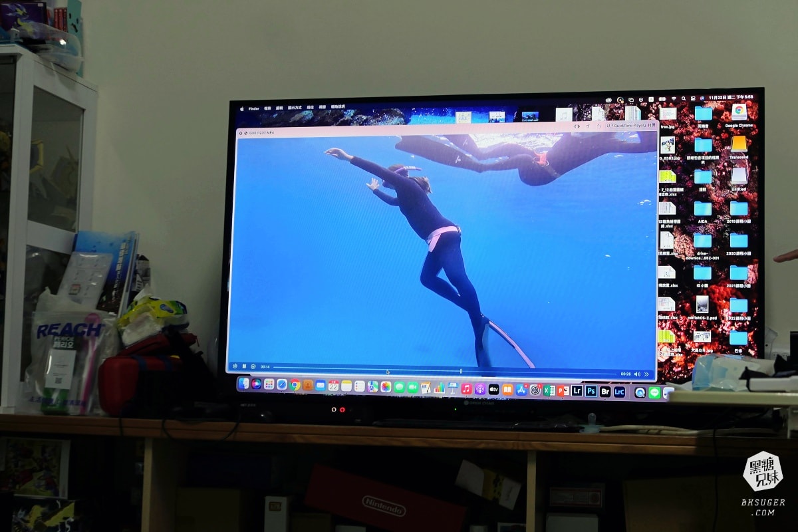Expand the player's double-chevron more options
Screen dimensions: 798x532
pos(646,374)
